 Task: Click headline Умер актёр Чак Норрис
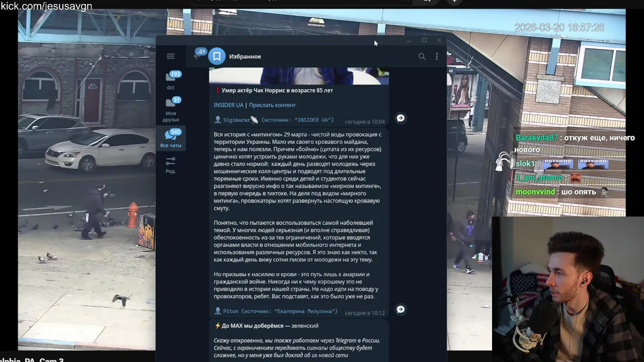(277, 90)
